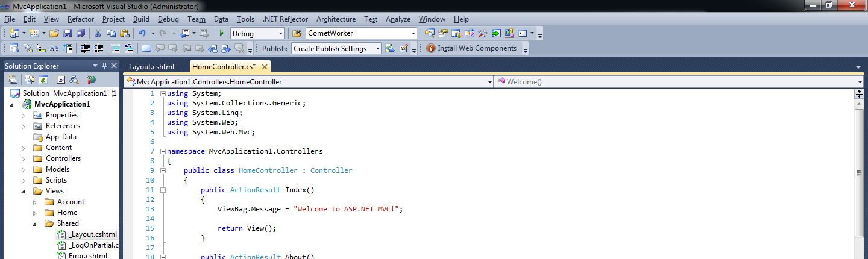The image size is (868, 259).
Task: Toggle Show All Files in Solution Explorer
Action: point(31,80)
